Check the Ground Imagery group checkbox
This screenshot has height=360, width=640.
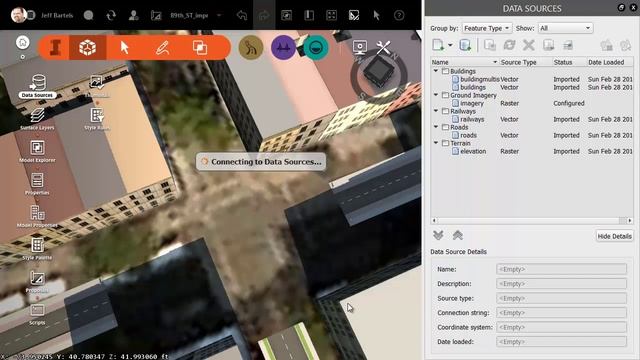[x=446, y=95]
